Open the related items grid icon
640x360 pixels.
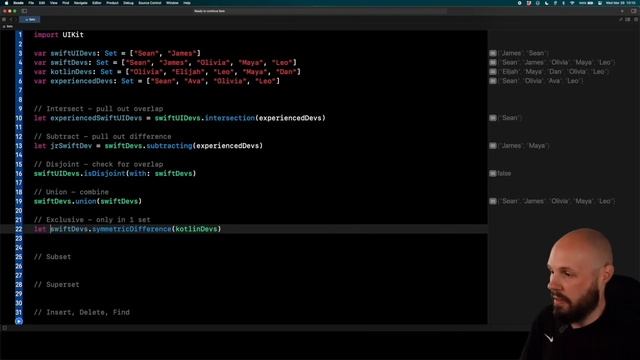point(4,19)
